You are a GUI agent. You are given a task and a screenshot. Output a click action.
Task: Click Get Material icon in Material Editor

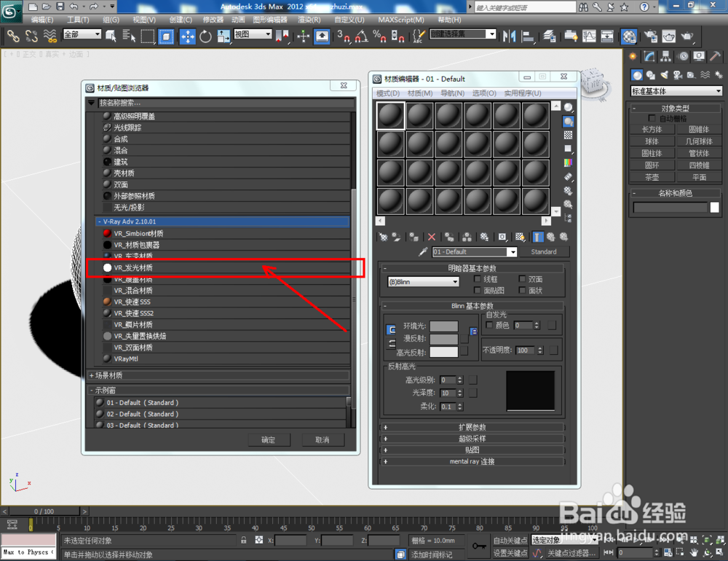click(383, 237)
